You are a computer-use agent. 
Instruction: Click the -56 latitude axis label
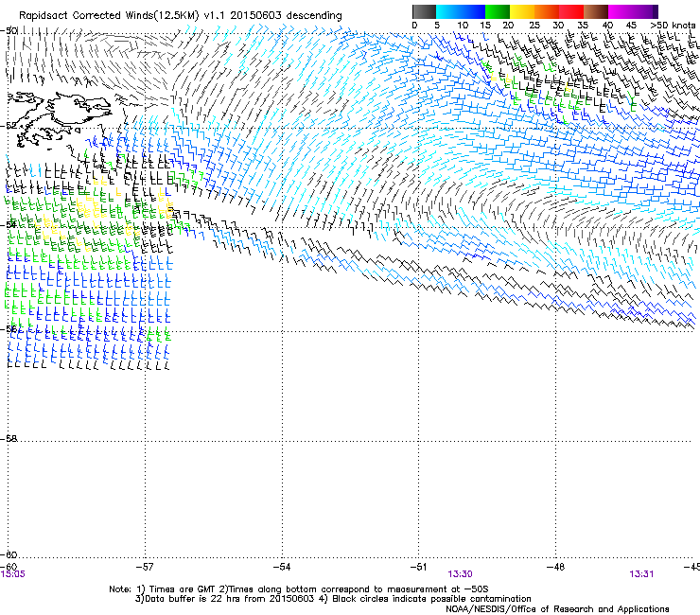[x=9, y=329]
